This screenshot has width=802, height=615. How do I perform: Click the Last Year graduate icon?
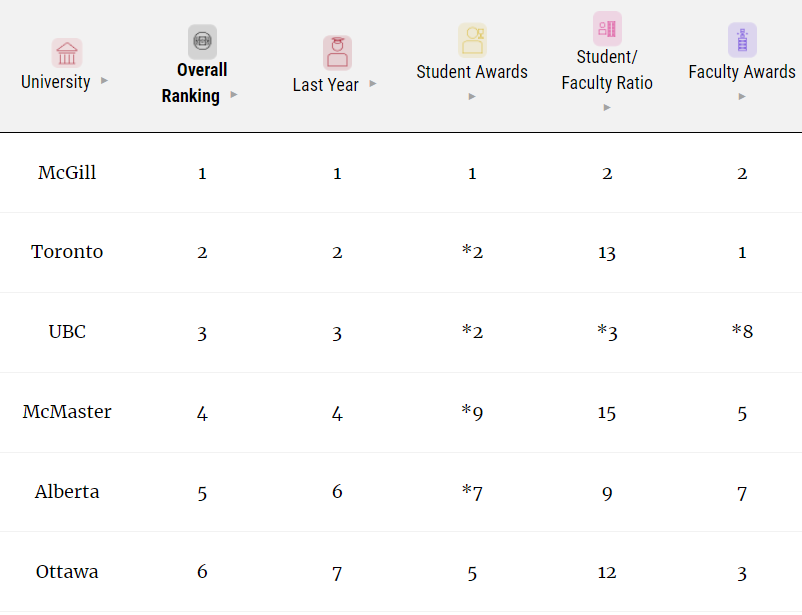pyautogui.click(x=337, y=52)
